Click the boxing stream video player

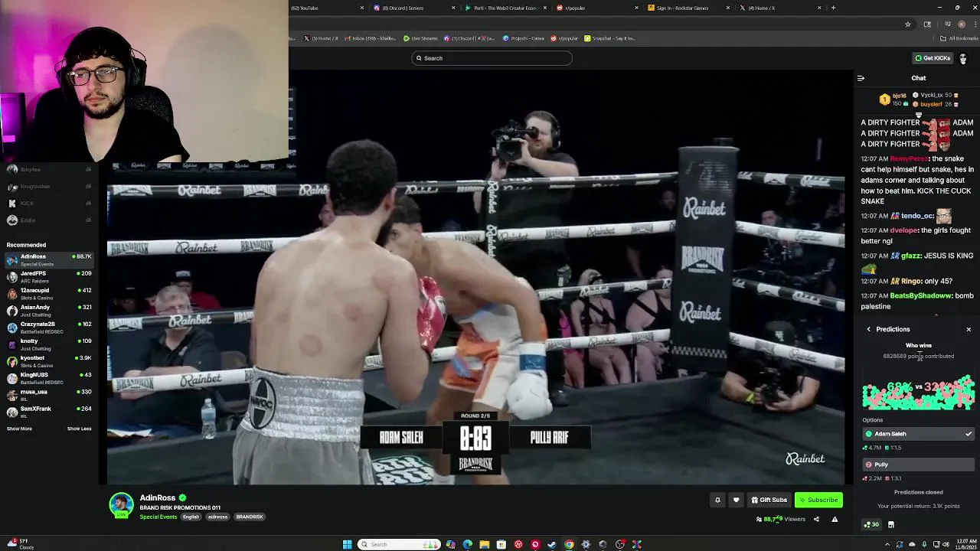tap(475, 278)
